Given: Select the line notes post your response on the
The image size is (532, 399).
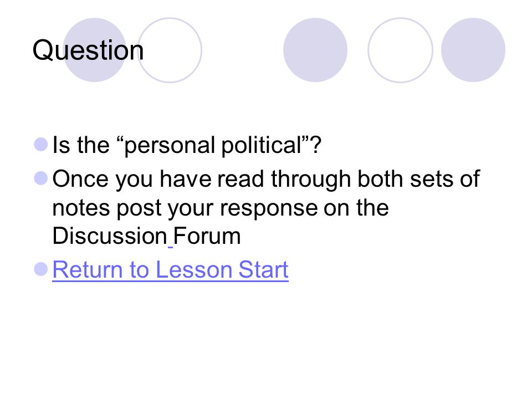Looking at the screenshot, I should [221, 208].
